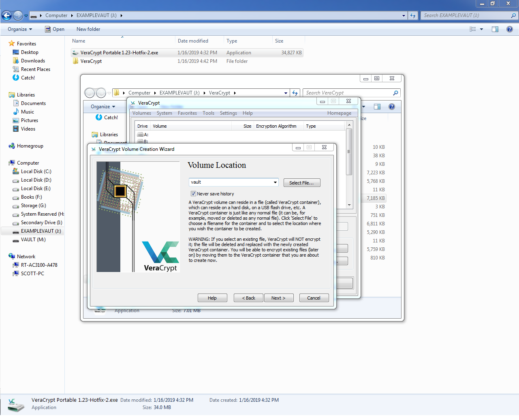Open the Favorites menu in VeraCrypt
519x420 pixels.
(x=187, y=113)
